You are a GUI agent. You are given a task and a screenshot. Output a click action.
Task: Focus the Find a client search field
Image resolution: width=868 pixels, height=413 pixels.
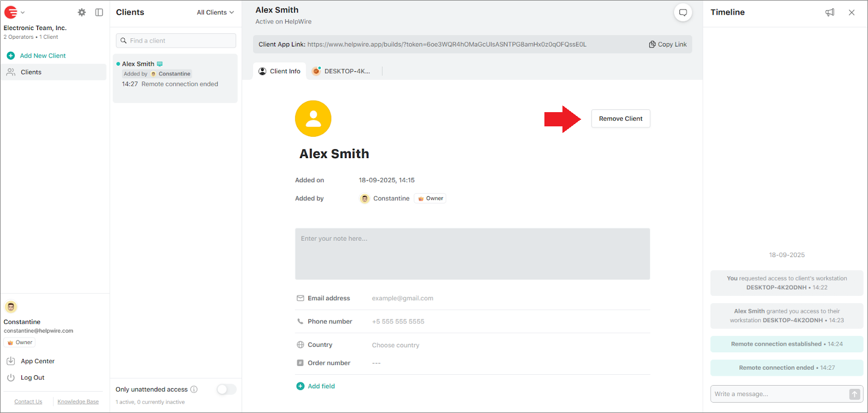[176, 40]
